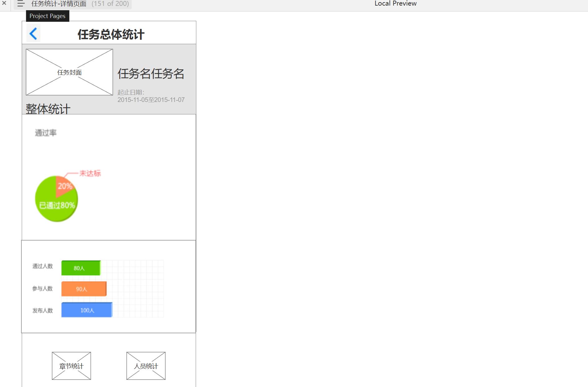Click the 任务封面 cover image placeholder

point(69,72)
